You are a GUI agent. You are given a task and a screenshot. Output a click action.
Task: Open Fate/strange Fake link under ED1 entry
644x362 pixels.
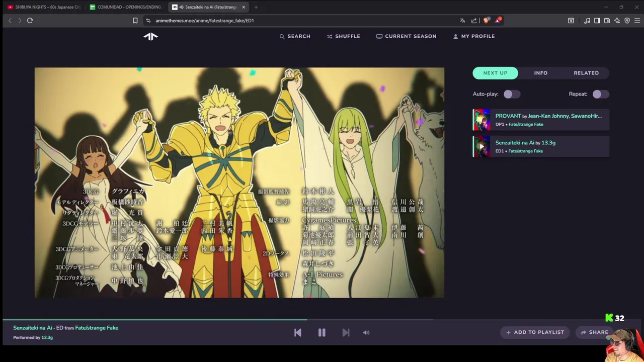click(526, 151)
